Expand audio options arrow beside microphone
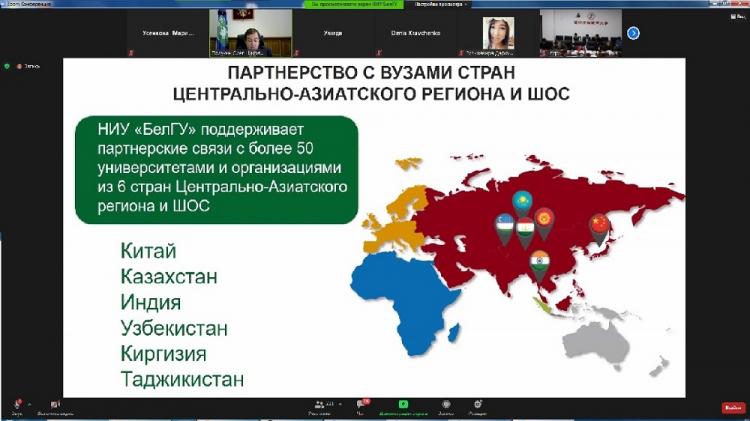The image size is (750, 421). [x=30, y=402]
